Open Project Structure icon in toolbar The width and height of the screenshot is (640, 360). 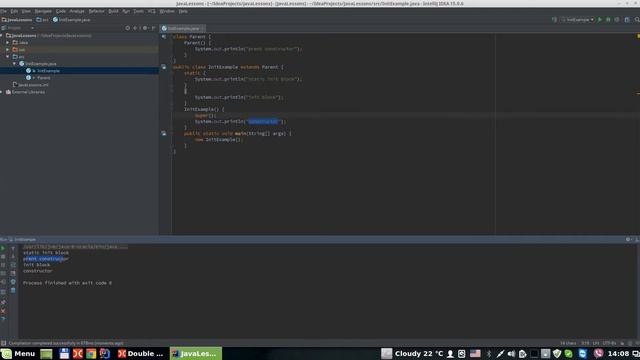click(627, 20)
